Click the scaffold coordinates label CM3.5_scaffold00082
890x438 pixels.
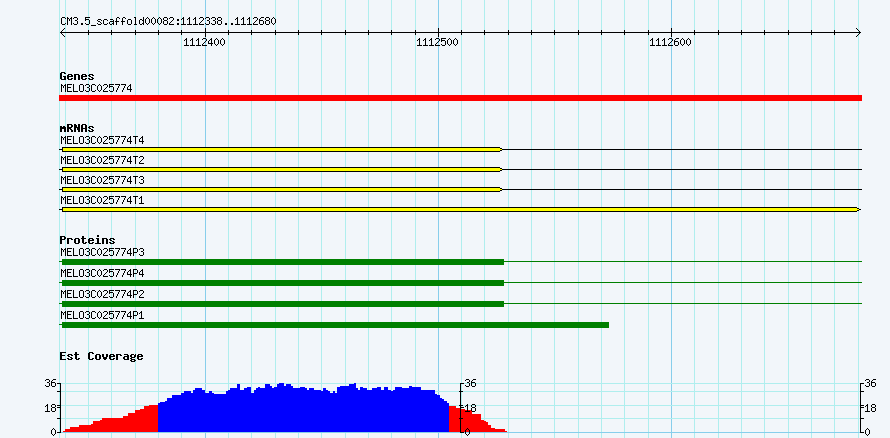click(169, 22)
